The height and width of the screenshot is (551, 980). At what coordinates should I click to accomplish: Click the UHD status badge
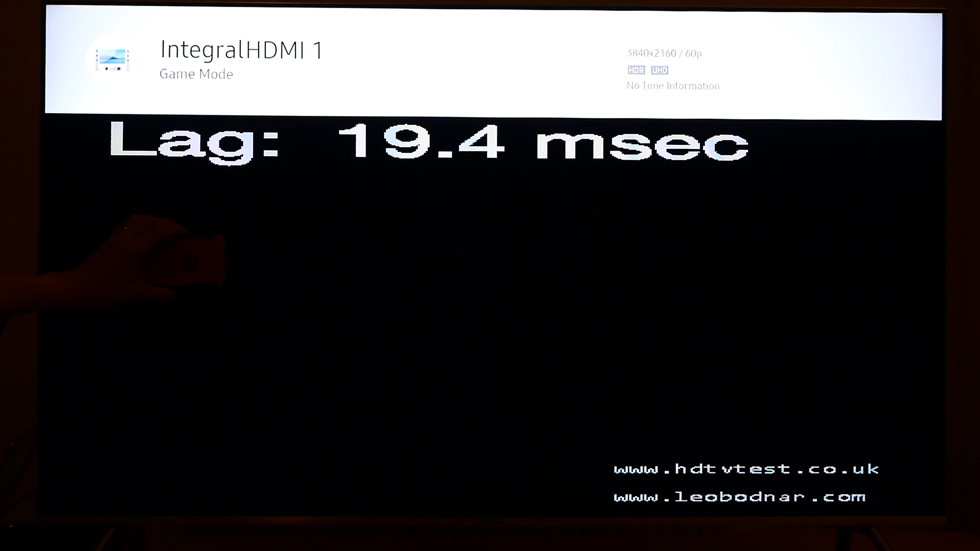659,70
